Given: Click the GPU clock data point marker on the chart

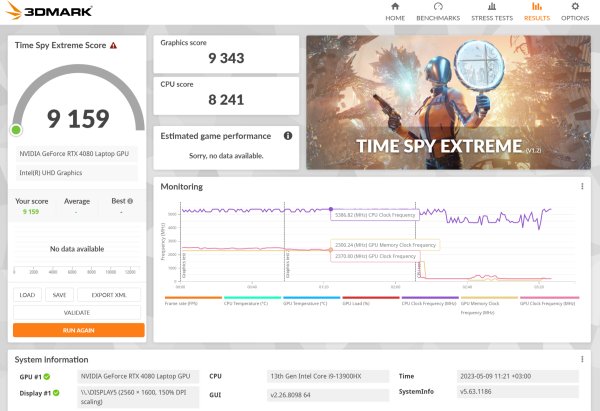Looking at the screenshot, I should pyautogui.click(x=331, y=250).
